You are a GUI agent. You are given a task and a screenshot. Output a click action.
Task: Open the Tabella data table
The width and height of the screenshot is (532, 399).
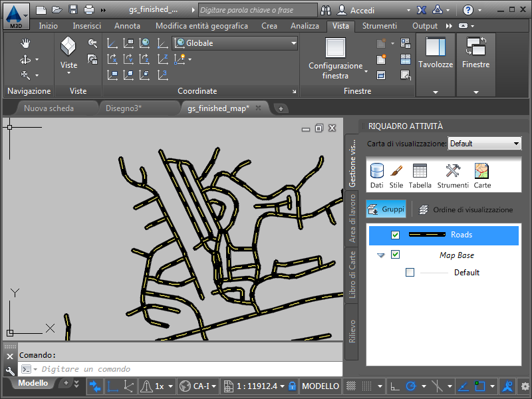(420, 176)
